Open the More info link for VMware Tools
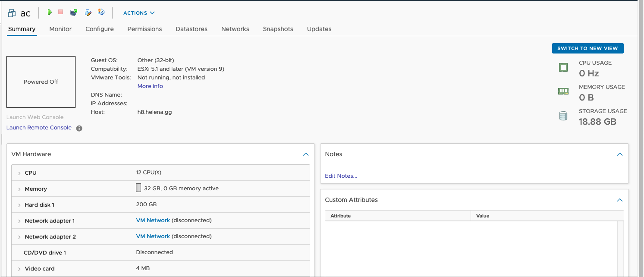The width and height of the screenshot is (644, 277). 150,86
